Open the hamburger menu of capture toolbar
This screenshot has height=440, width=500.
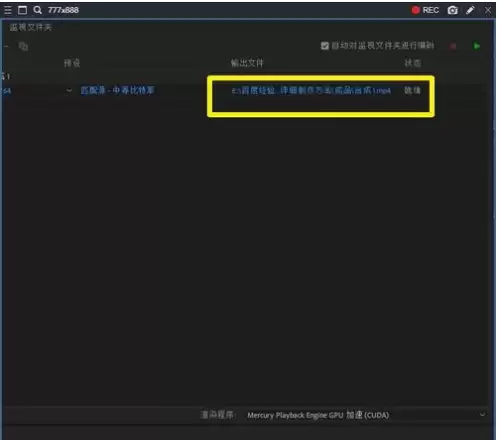tap(8, 10)
